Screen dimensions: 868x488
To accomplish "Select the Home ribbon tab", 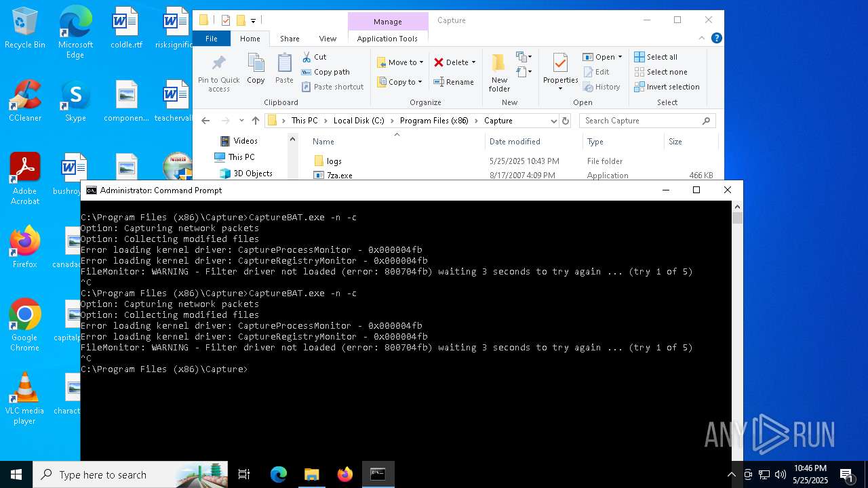I will (x=250, y=39).
